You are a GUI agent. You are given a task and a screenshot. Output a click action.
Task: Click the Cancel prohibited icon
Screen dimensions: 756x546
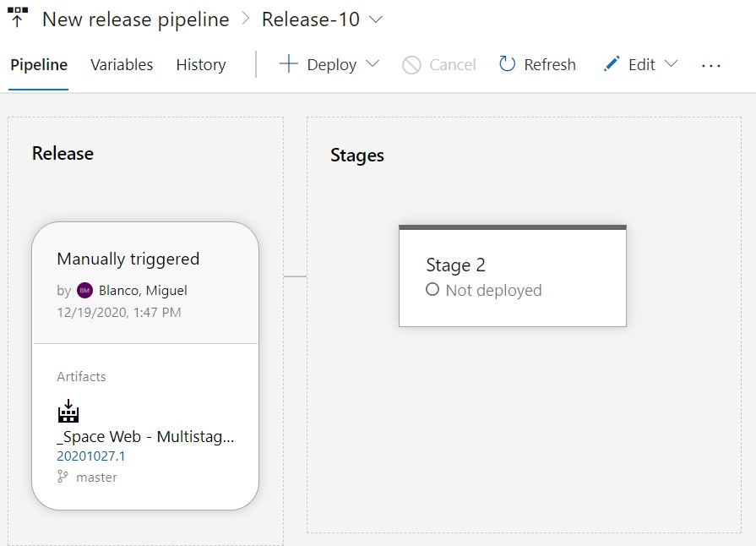click(x=411, y=65)
